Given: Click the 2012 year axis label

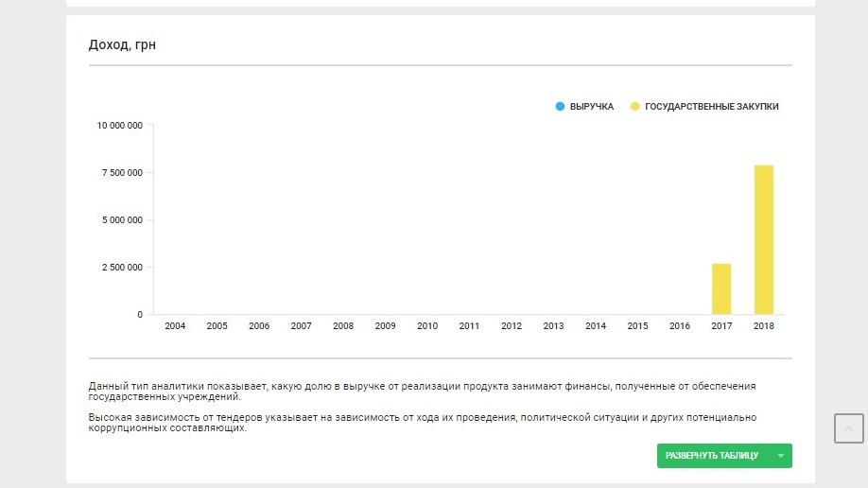Looking at the screenshot, I should click(512, 326).
